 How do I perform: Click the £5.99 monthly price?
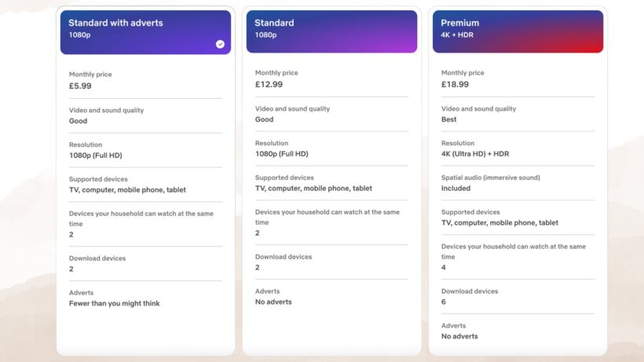(80, 86)
